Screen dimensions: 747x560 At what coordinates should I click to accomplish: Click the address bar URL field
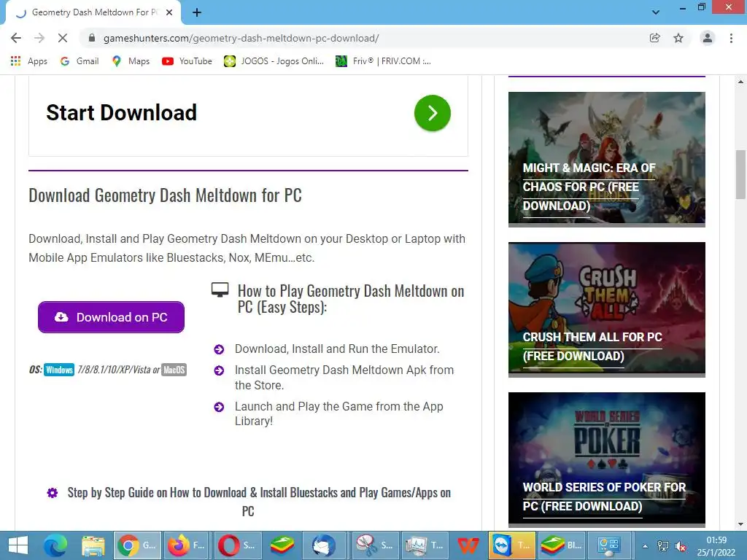pos(371,38)
